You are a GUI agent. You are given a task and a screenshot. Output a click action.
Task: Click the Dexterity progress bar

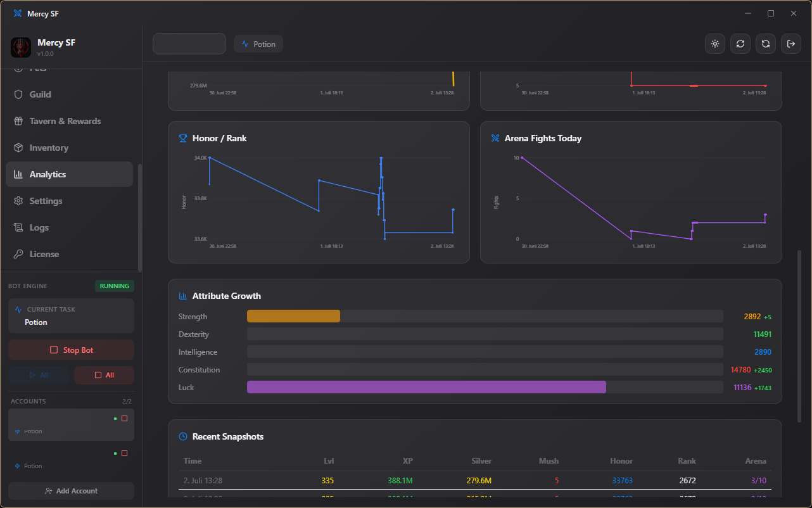click(x=485, y=334)
